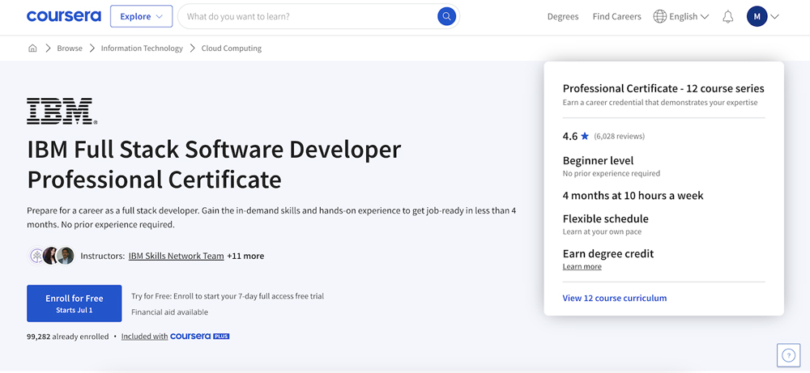Click Learn more under degree credit
The width and height of the screenshot is (810, 373).
[x=582, y=267]
